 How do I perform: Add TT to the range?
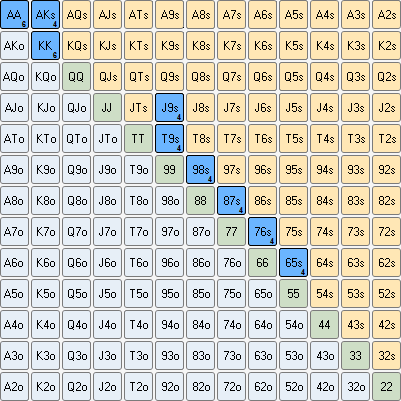(x=138, y=138)
